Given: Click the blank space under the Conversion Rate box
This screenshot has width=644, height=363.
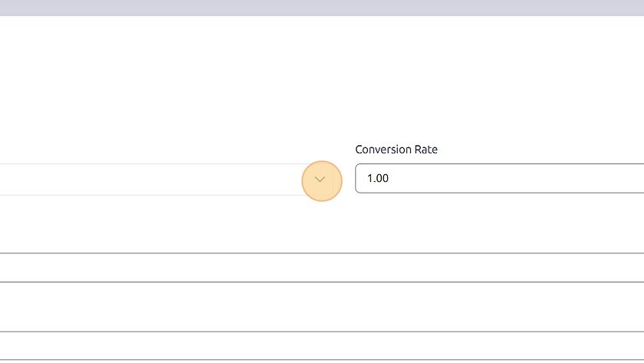Looking at the screenshot, I should click(499, 223).
